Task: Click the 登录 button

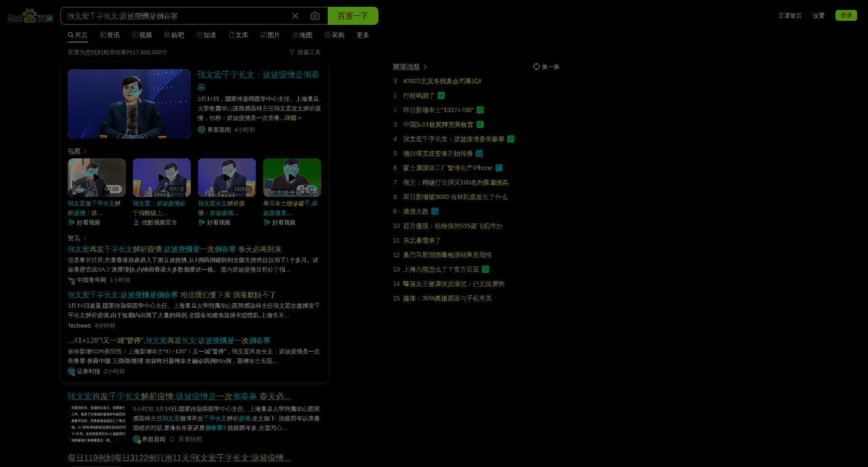Action: click(x=846, y=15)
